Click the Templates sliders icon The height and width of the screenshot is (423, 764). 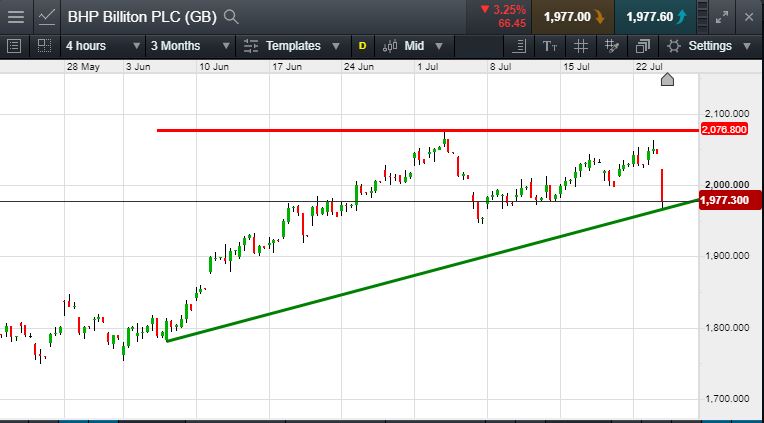[251, 46]
